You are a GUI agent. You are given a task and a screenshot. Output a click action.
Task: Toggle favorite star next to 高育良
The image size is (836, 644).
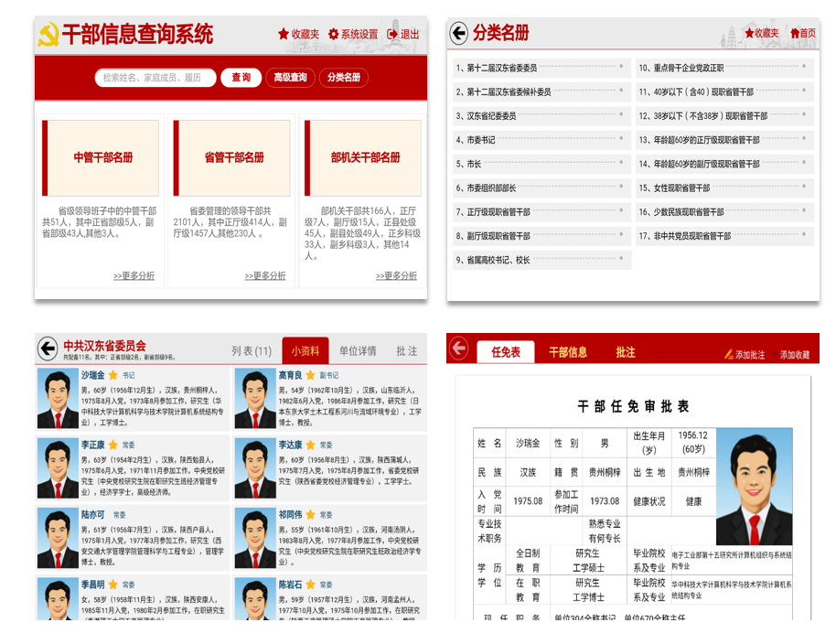(x=310, y=375)
